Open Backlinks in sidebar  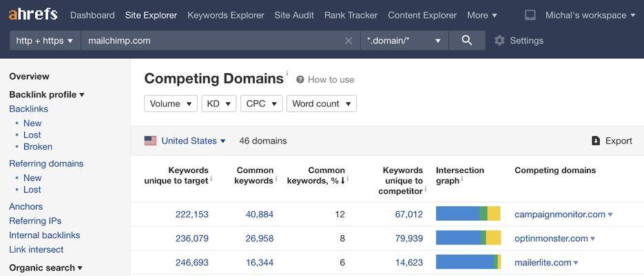point(28,109)
